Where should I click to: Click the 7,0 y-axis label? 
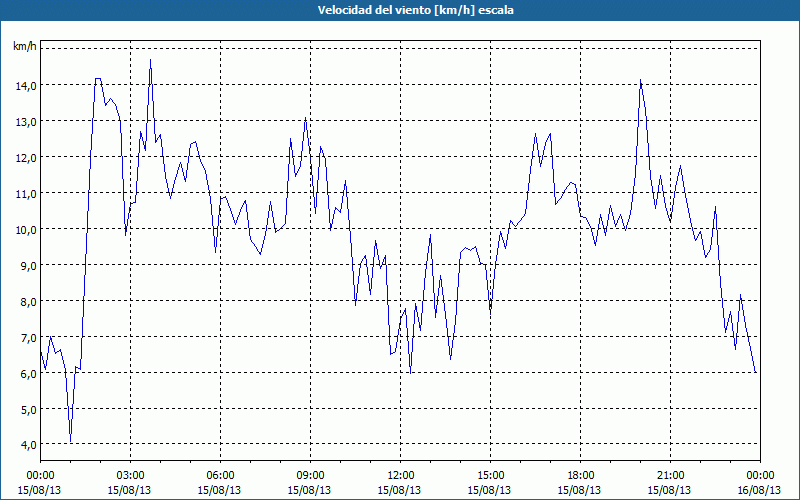[x=28, y=338]
